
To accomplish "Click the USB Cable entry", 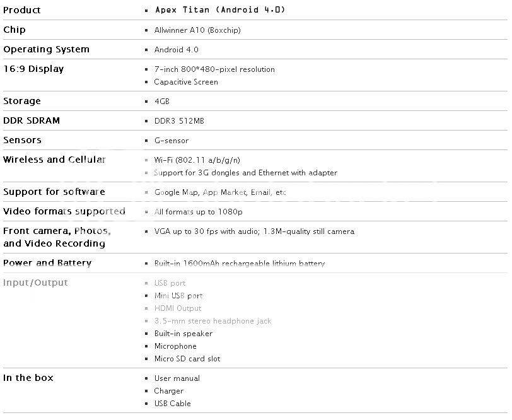I will point(172,404).
